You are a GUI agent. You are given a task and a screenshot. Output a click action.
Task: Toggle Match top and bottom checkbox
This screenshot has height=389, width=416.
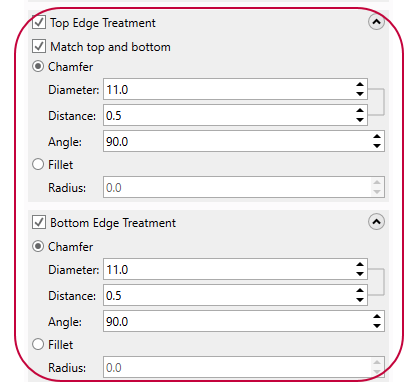tap(39, 46)
